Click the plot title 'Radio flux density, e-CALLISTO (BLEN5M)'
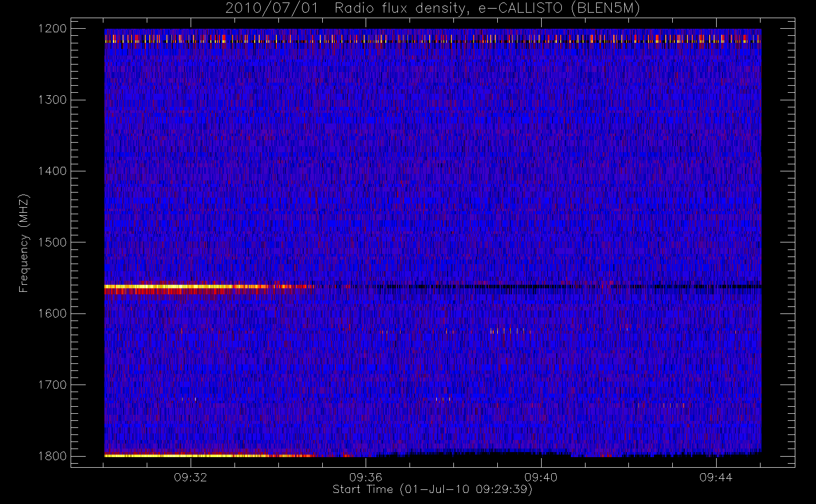Viewport: 816px width, 504px height. point(488,9)
